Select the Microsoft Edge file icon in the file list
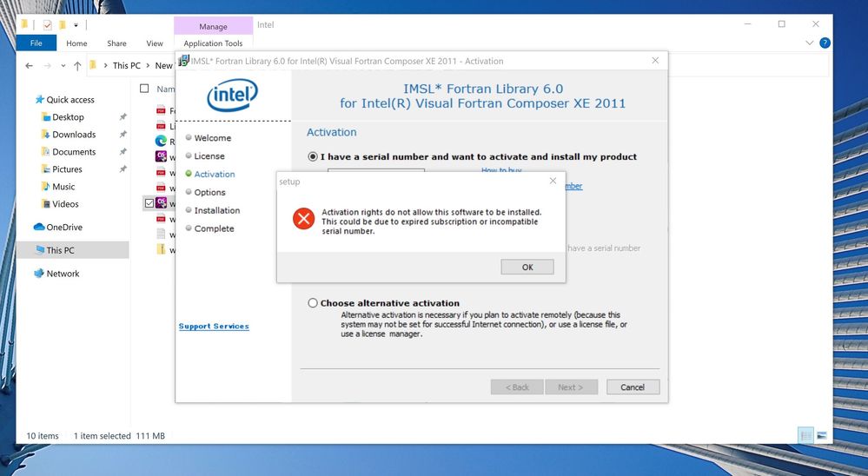868x476 pixels. [x=161, y=141]
